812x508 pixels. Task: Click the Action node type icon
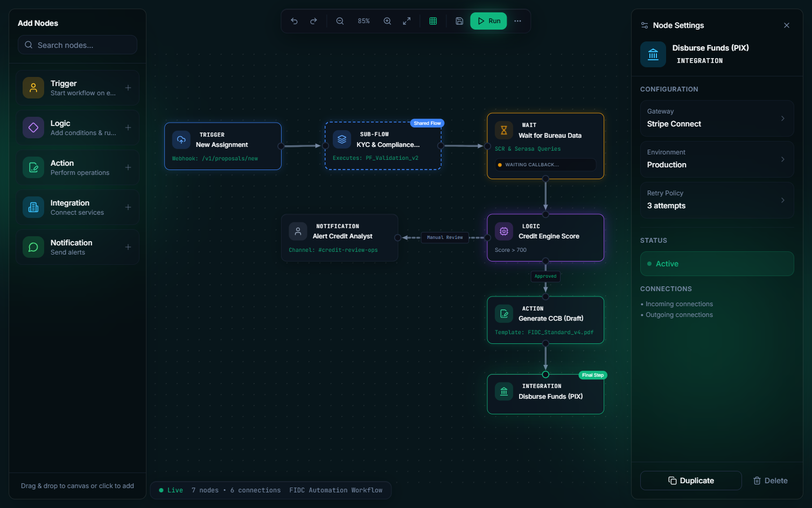(x=33, y=167)
